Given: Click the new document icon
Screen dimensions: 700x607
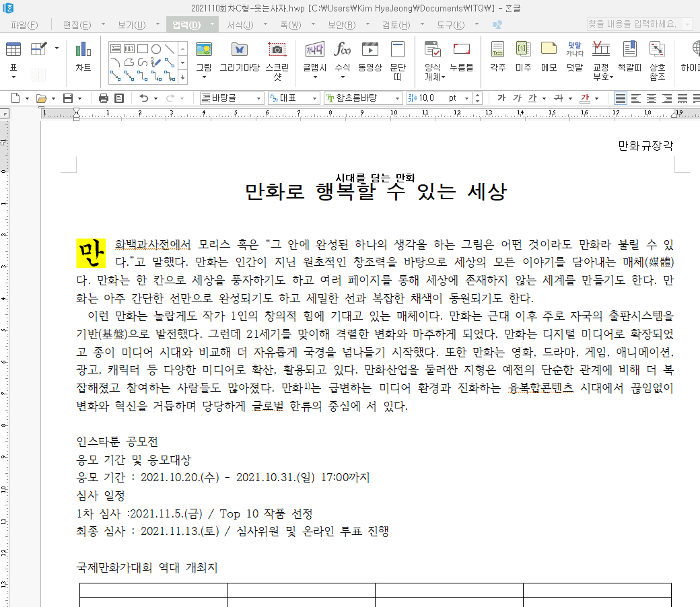Looking at the screenshot, I should click(15, 98).
